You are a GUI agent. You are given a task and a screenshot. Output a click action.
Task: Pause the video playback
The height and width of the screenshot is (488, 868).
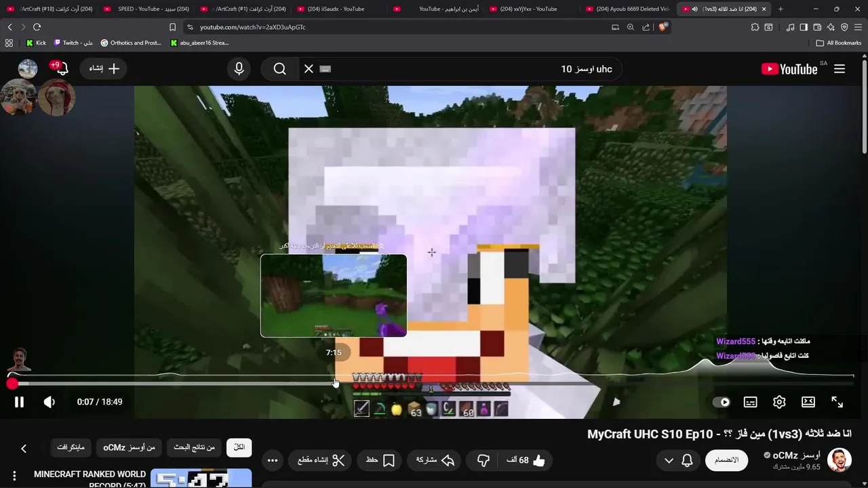pos(19,402)
